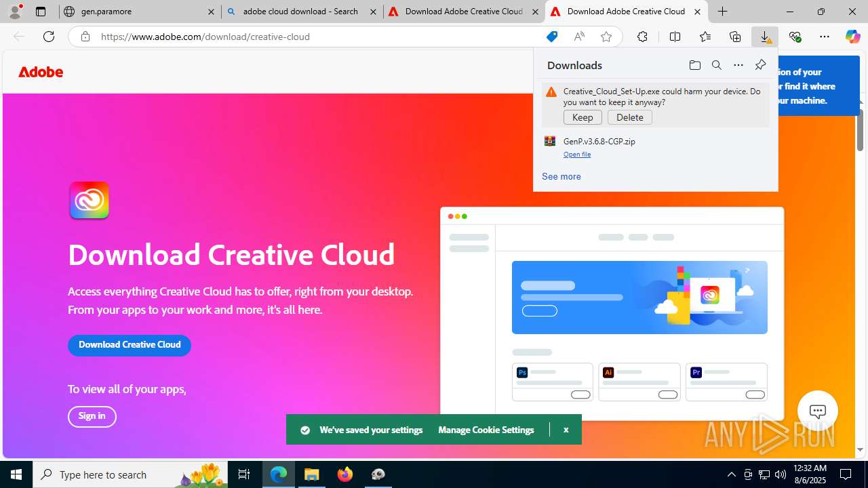868x488 pixels.
Task: Click the address bar URL
Action: click(x=205, y=37)
